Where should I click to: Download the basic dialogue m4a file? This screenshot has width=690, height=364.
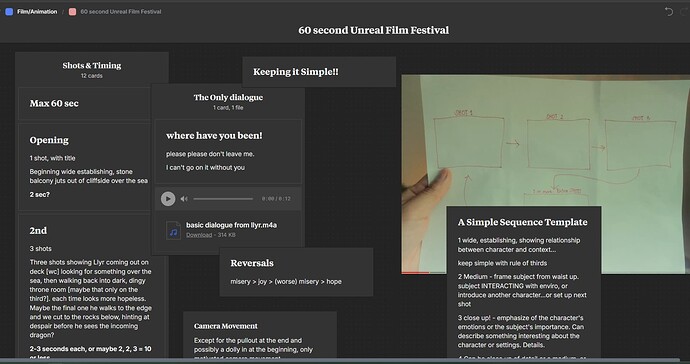pyautogui.click(x=199, y=235)
